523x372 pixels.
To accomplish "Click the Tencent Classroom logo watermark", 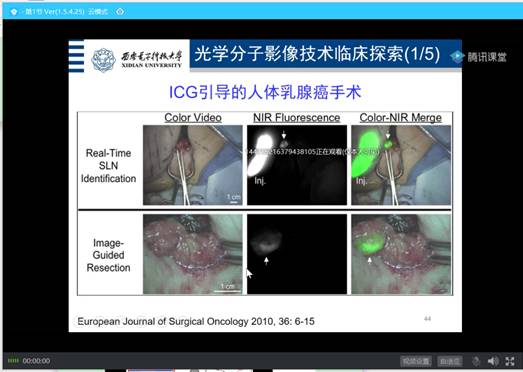I will 478,57.
